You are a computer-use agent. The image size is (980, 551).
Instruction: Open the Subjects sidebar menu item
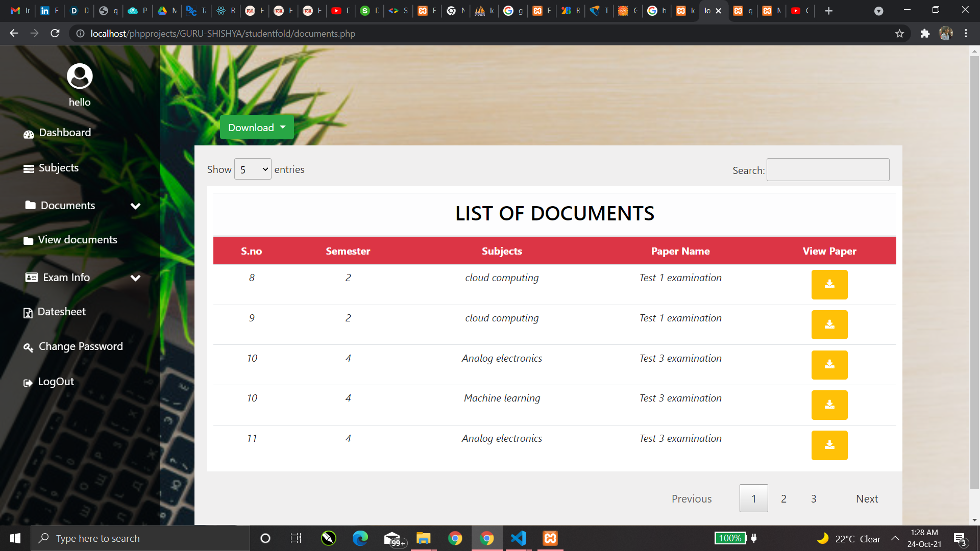58,168
